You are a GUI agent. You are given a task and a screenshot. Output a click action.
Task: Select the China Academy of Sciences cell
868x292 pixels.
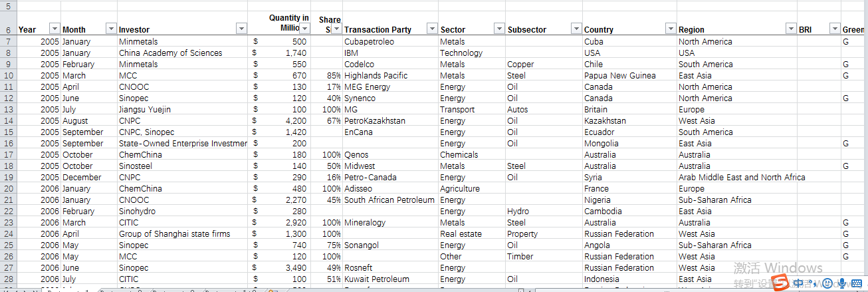[x=170, y=53]
